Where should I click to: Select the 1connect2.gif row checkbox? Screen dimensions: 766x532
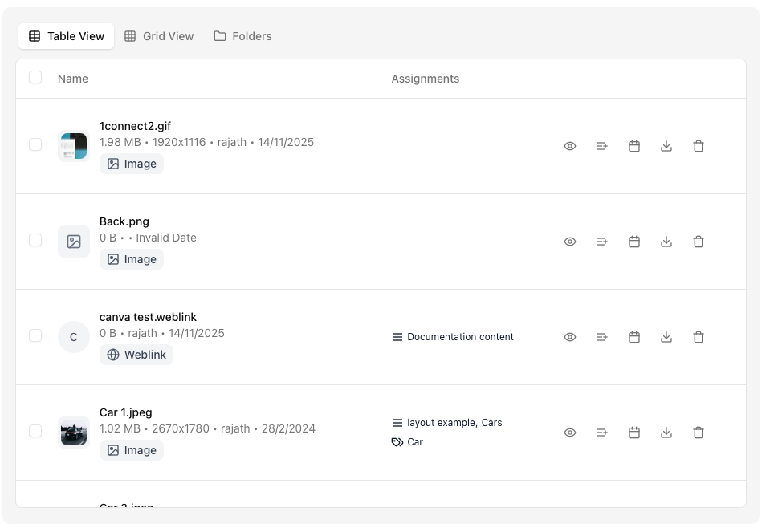tap(35, 144)
